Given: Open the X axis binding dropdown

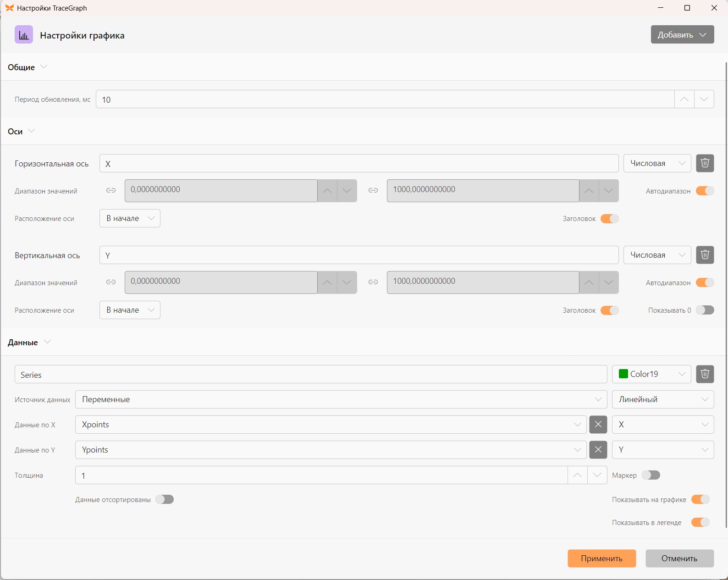Looking at the screenshot, I should pyautogui.click(x=663, y=425).
